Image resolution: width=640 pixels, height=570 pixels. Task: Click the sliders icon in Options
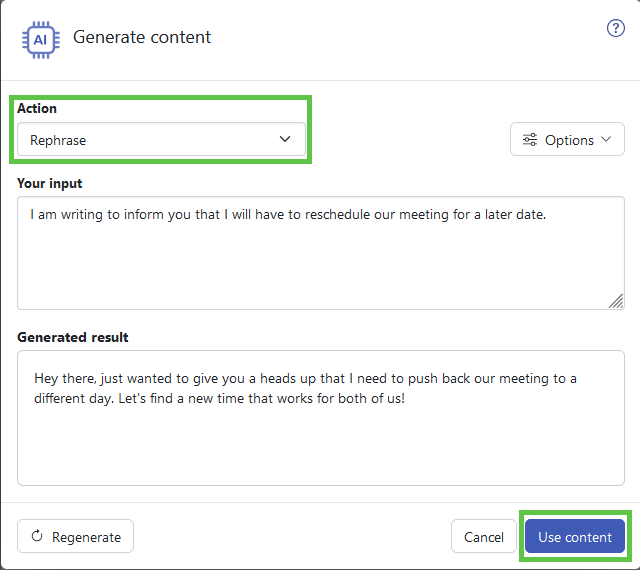coord(530,140)
